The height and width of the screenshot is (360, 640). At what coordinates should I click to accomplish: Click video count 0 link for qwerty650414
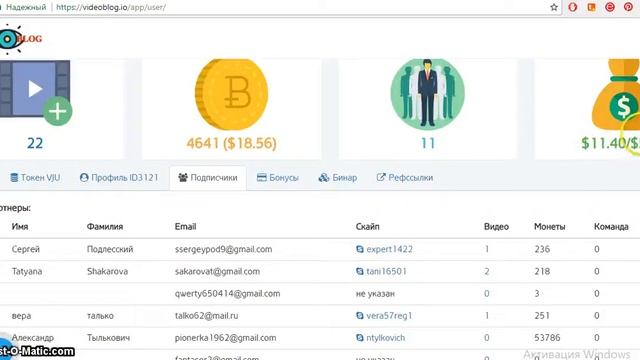(x=487, y=293)
